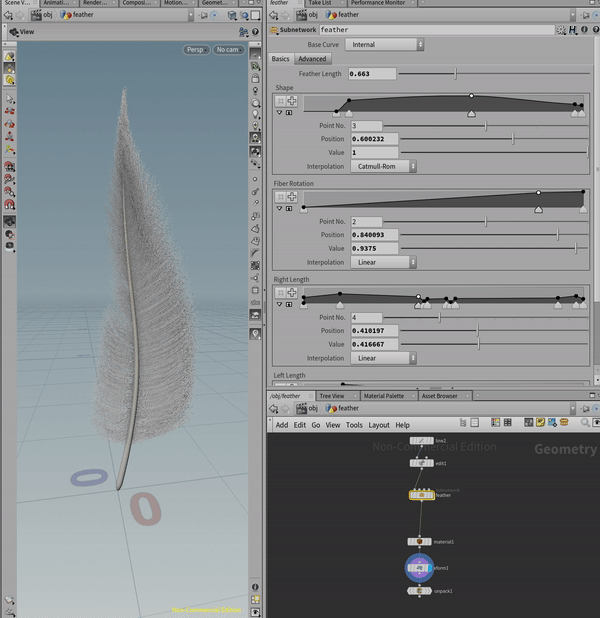This screenshot has height=618, width=600.
Task: Toggle the Shape ramp 1 box icon
Action: (x=289, y=113)
